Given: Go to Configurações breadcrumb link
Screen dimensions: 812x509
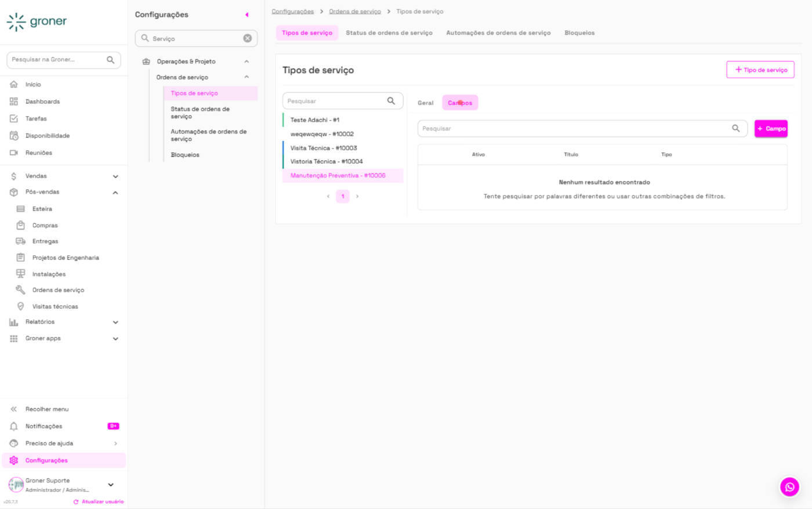Looking at the screenshot, I should [x=293, y=12].
